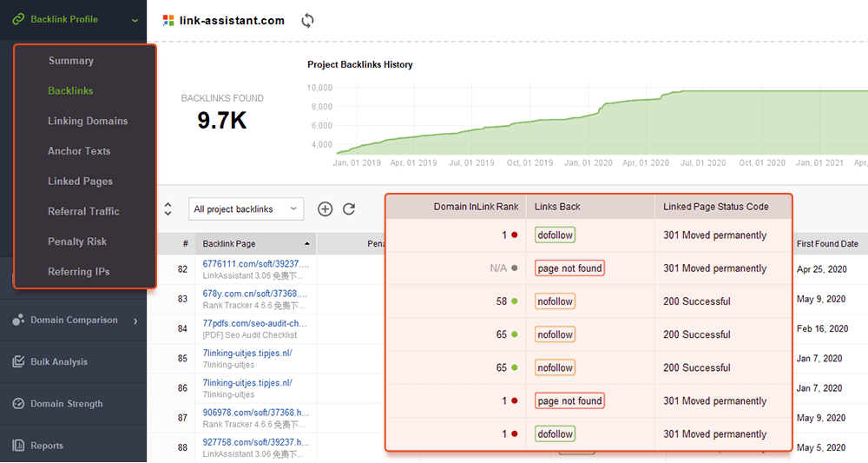The image size is (868, 463).
Task: Click the first dofollow tag in Links Back
Action: [x=555, y=235]
